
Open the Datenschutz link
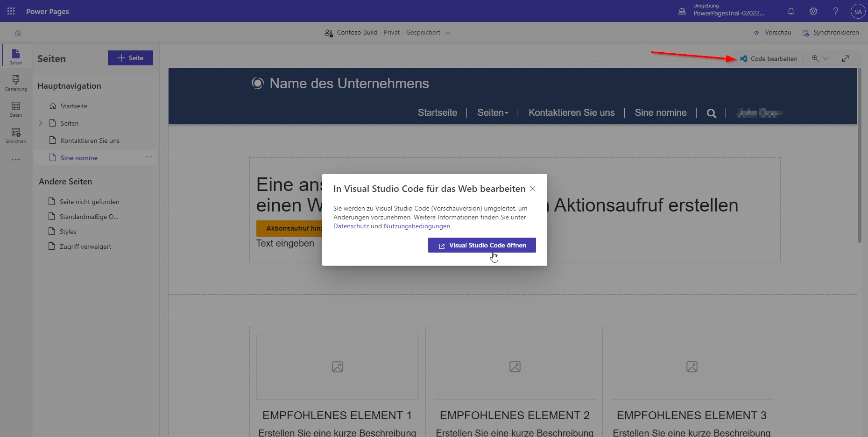(351, 226)
